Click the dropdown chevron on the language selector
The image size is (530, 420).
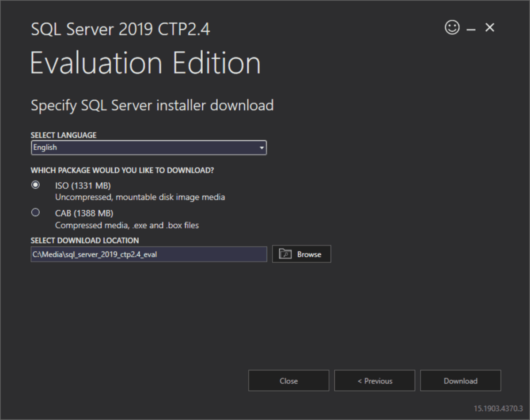coord(262,148)
